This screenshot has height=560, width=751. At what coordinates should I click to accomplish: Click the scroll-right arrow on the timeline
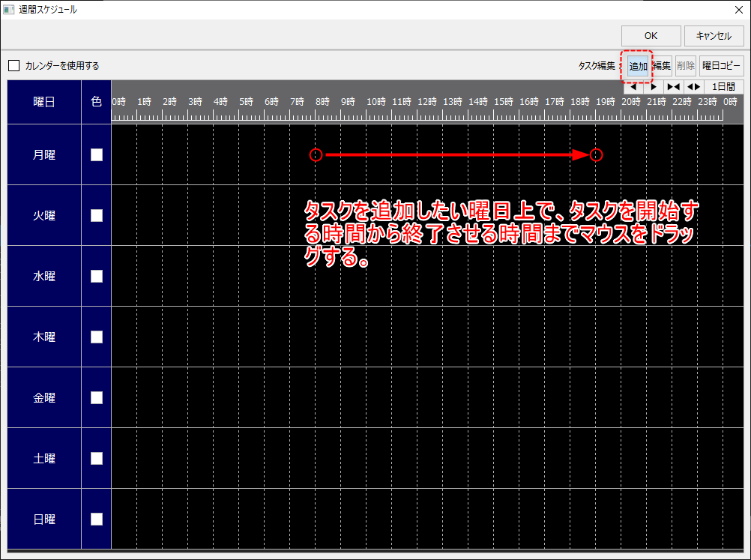pos(654,86)
